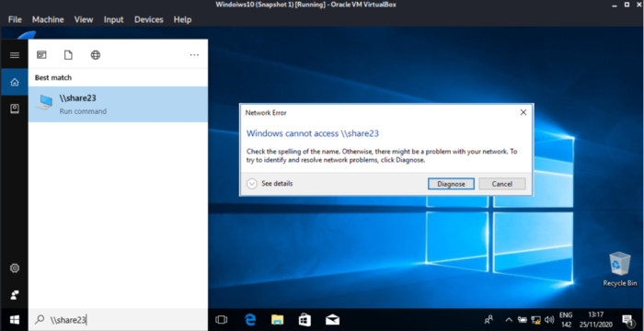Open the Input menu
The image size is (644, 331).
(114, 19)
